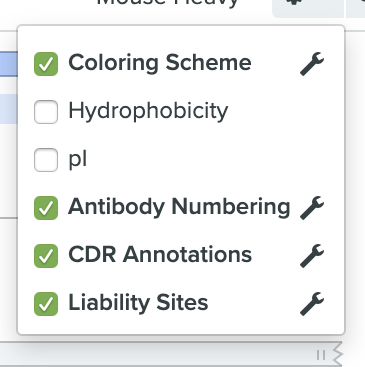This screenshot has height=367, width=365.
Task: Click the gear settings button at top
Action: [x=308, y=8]
